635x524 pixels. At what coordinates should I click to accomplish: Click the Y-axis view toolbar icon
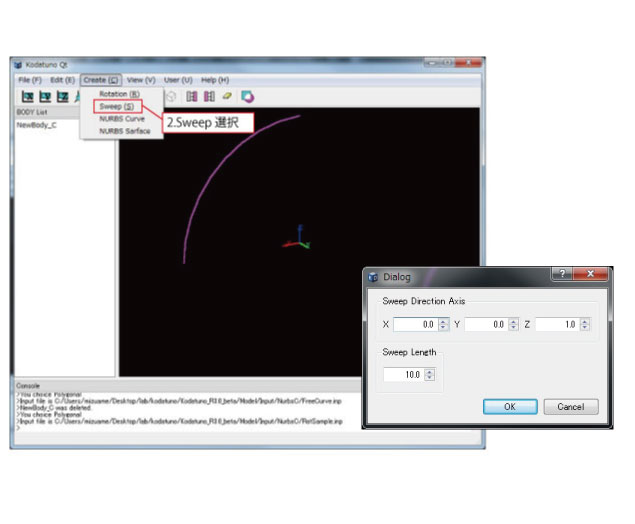(45, 96)
